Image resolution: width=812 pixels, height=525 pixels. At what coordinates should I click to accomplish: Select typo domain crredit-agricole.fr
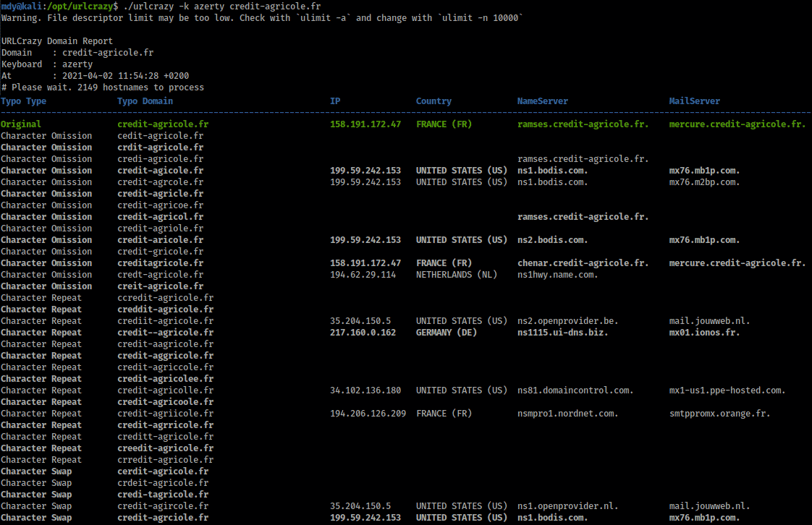tap(166, 461)
